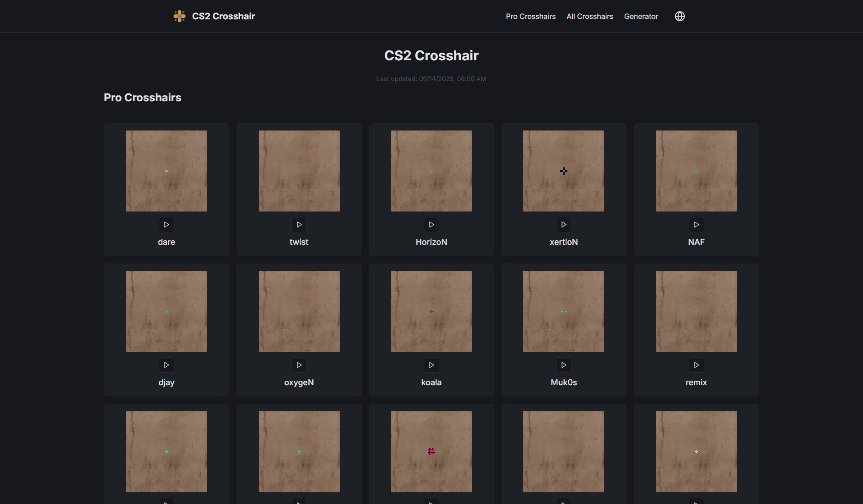Play dare's crosshair preview

[x=166, y=225]
